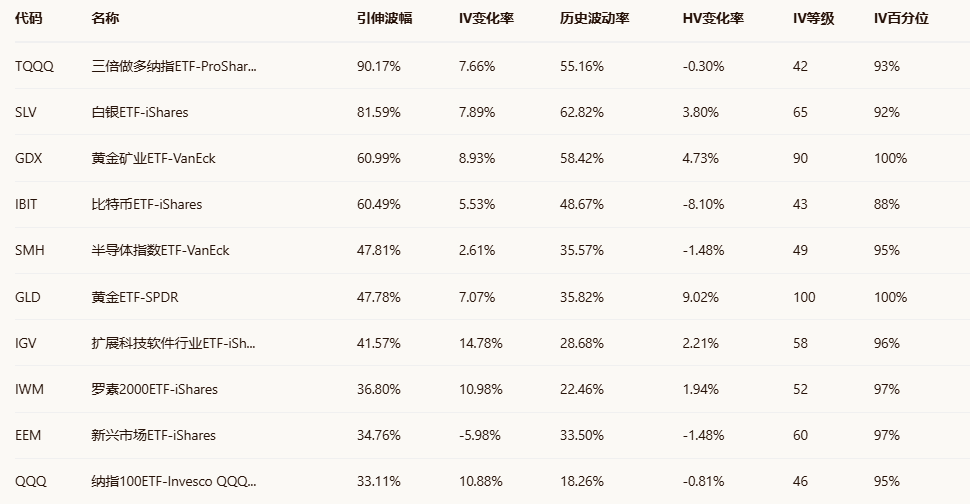Select 新兴市场ETF-iShares fund name

pyautogui.click(x=153, y=435)
